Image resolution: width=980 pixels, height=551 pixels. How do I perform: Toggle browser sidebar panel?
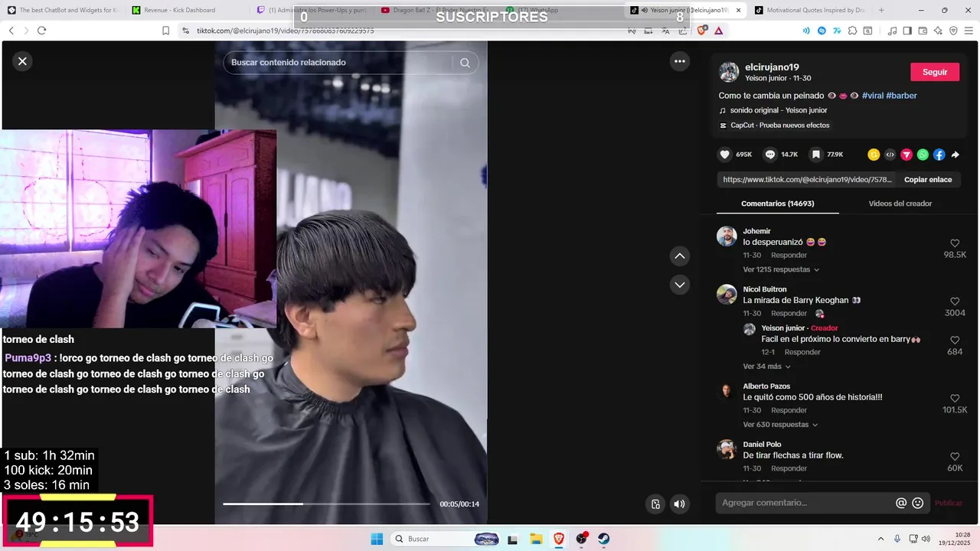coord(907,31)
